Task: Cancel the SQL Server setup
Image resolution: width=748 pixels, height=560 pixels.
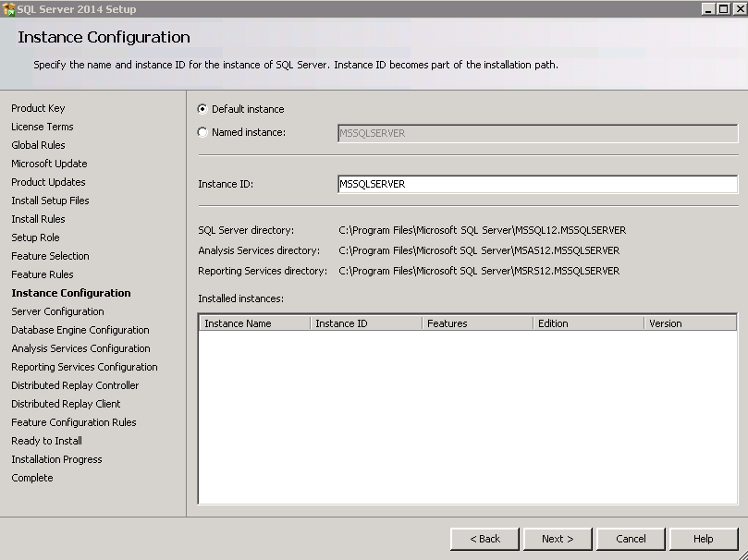Action: [631, 539]
